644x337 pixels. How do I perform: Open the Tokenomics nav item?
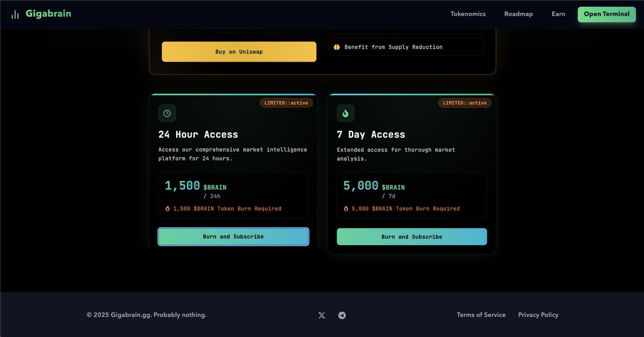click(x=468, y=14)
